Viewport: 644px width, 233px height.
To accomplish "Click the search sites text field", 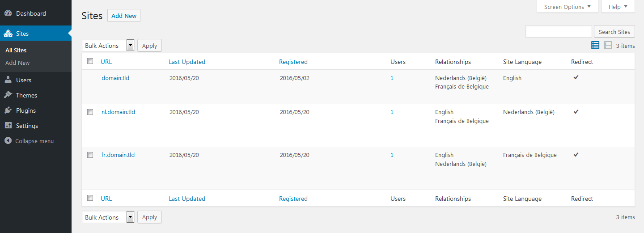I will 559,32.
